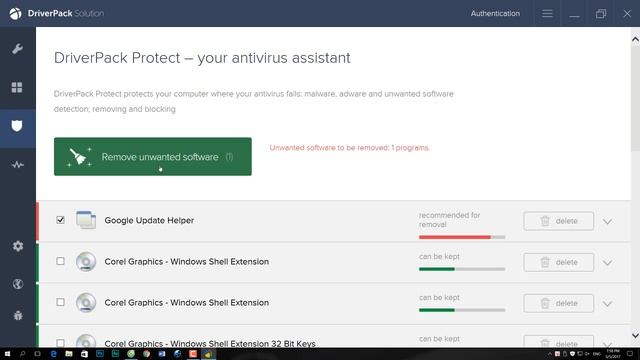
Task: Click the red rating bar for Google Update Helper
Action: [462, 237]
